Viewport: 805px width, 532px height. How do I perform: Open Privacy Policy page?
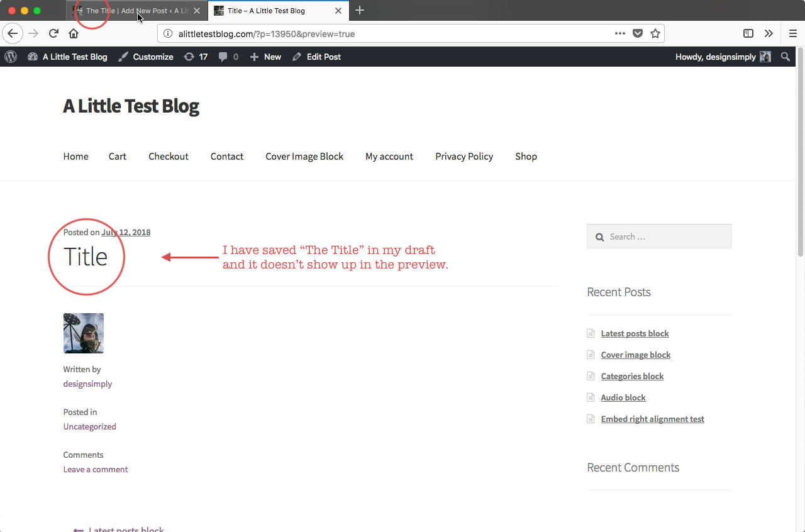[x=464, y=156]
